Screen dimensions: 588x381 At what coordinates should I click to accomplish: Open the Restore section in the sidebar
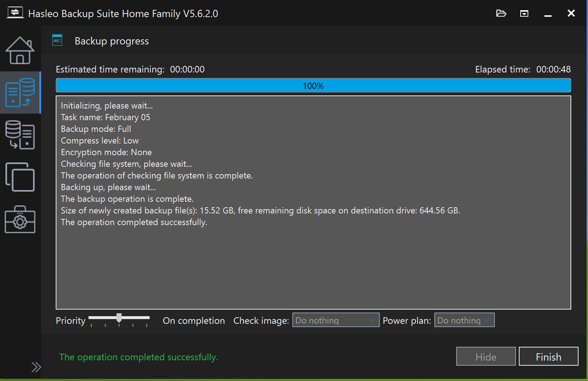coord(20,135)
